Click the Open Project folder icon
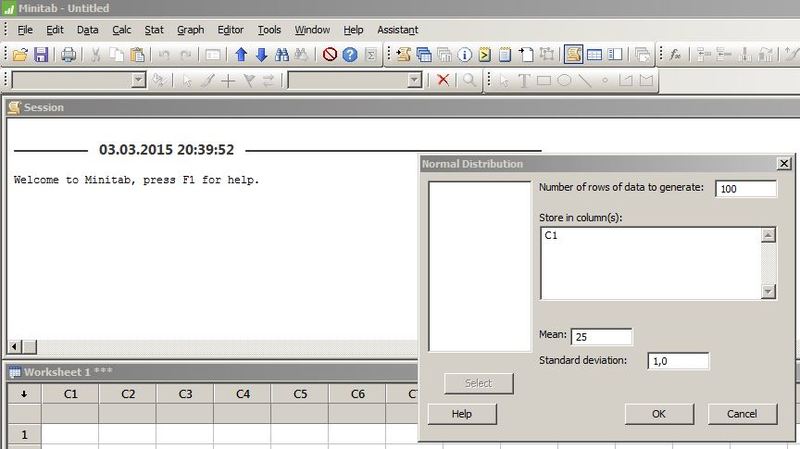800x449 pixels. click(x=20, y=55)
